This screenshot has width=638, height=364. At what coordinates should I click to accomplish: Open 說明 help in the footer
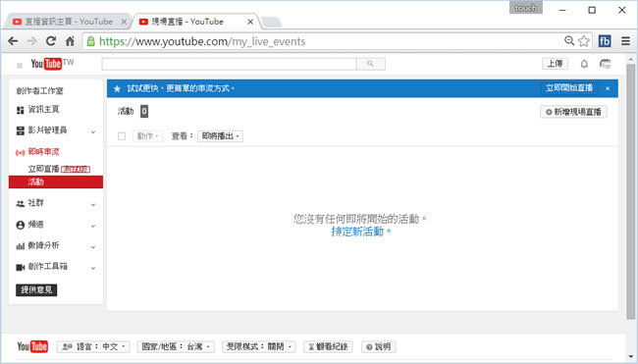coord(379,346)
